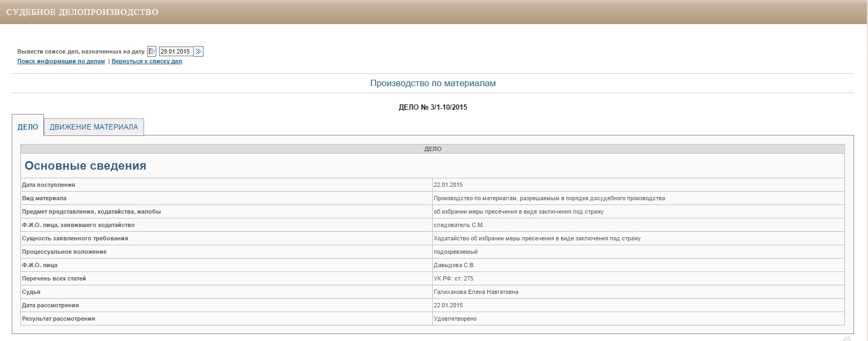Viewport: 868px width, 341px height.
Task: Select the 'Сущность заявленного требования' label
Action: [75, 238]
